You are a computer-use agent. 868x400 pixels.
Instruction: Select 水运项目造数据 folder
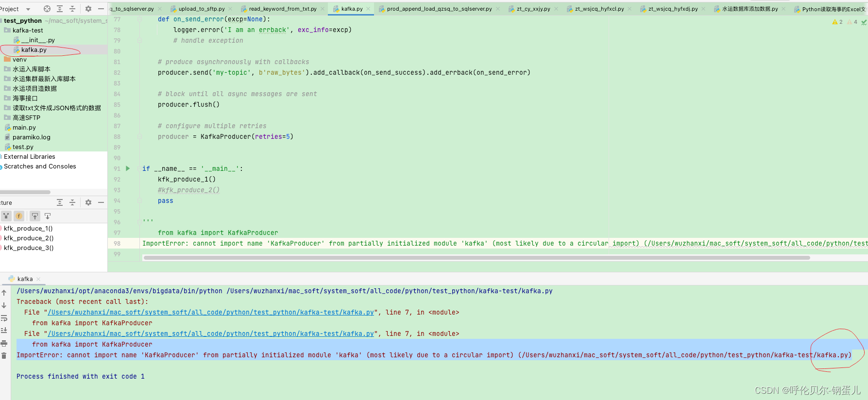34,88
